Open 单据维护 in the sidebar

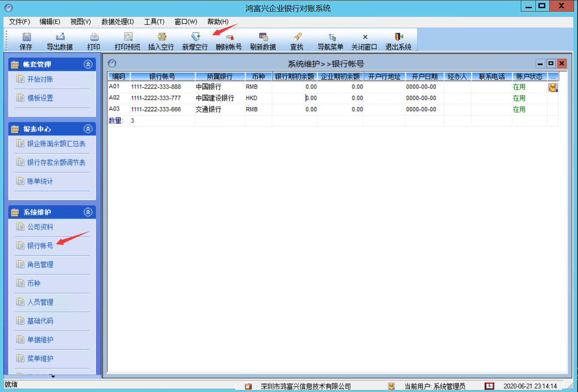click(x=40, y=340)
